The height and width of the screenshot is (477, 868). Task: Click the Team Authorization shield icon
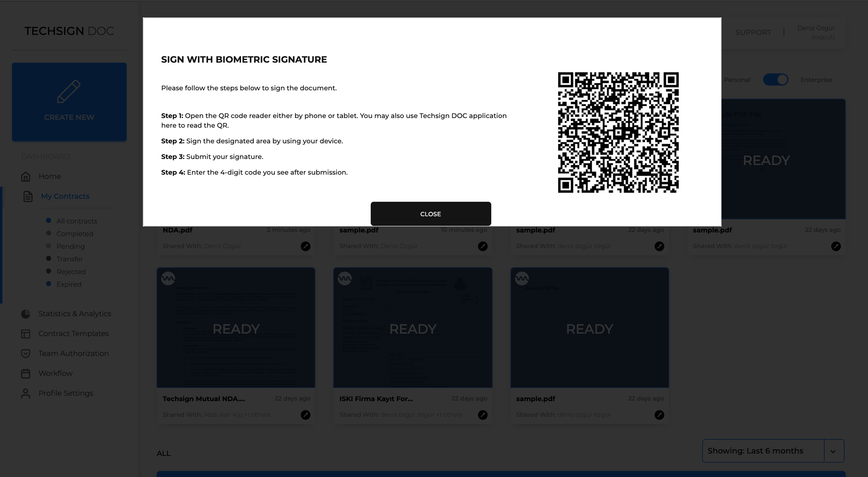point(26,354)
